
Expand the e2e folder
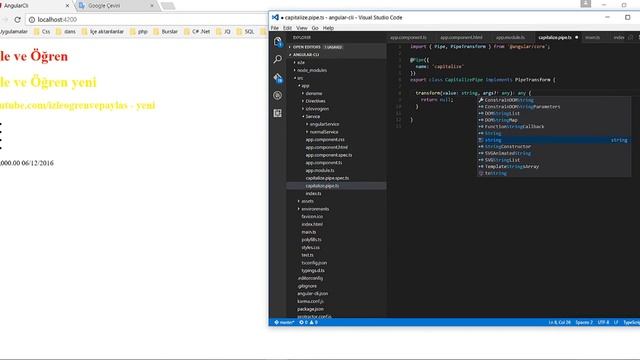pyautogui.click(x=295, y=62)
